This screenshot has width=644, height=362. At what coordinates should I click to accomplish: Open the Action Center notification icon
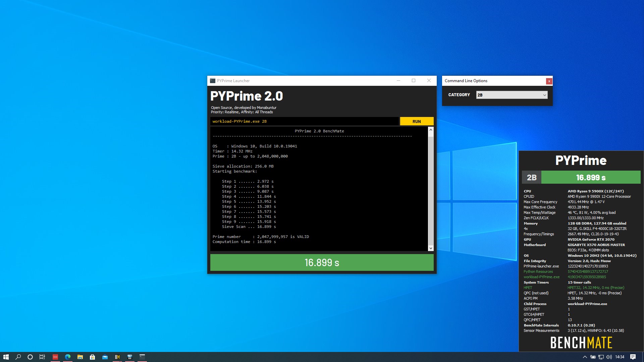633,357
